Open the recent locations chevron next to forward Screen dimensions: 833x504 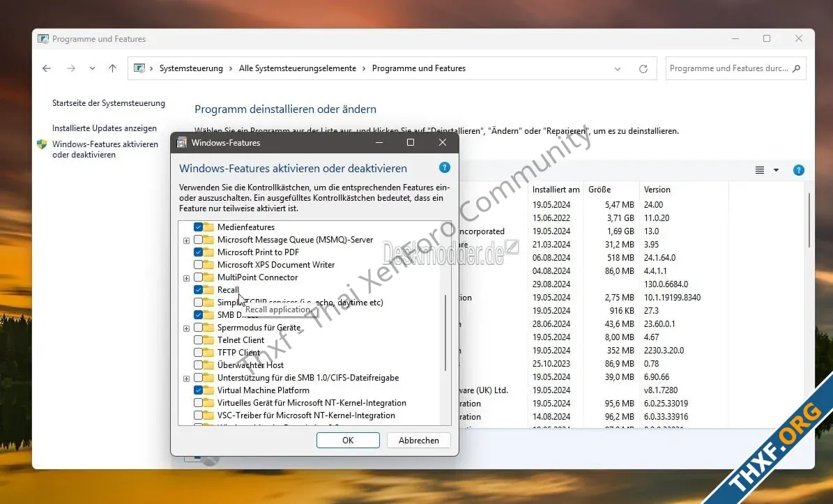point(93,68)
